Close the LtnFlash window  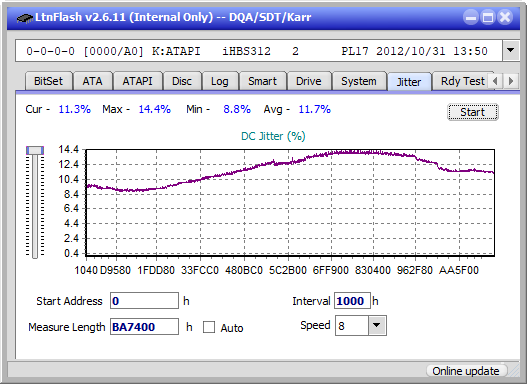[505, 17]
